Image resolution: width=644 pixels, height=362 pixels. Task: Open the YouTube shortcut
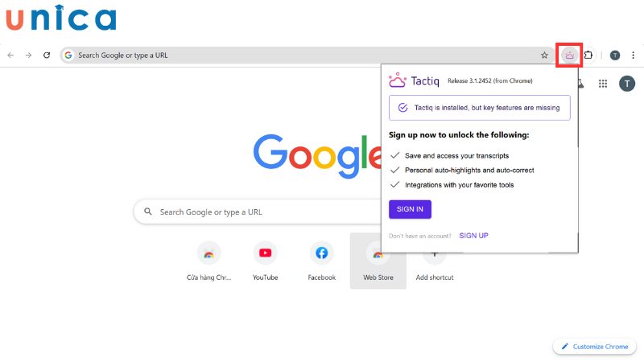tap(266, 261)
